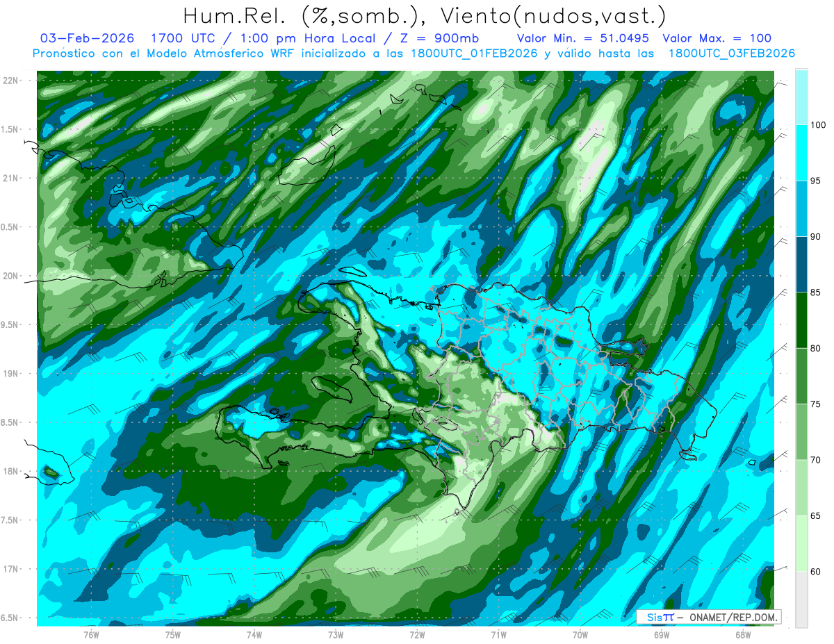Click the '69W' longitude label
Screen dimensions: 834x644
(x=662, y=634)
